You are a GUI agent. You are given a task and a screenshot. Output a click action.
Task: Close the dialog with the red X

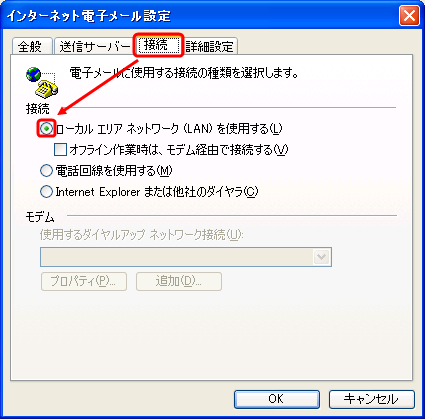(x=409, y=16)
